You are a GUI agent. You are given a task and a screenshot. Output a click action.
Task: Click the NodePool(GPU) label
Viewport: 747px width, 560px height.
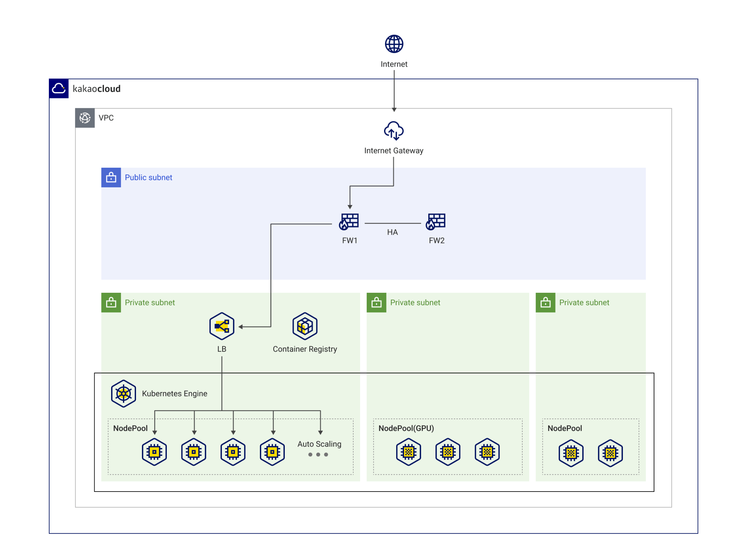coord(406,428)
